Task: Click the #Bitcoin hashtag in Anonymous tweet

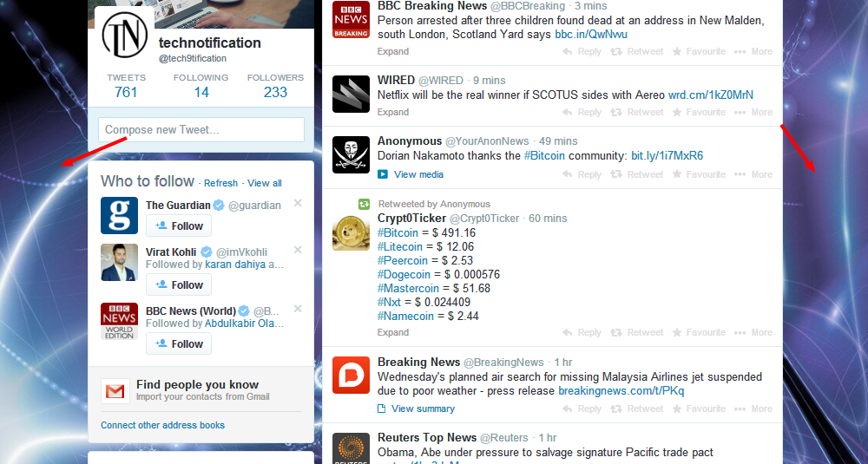Action: [x=544, y=156]
